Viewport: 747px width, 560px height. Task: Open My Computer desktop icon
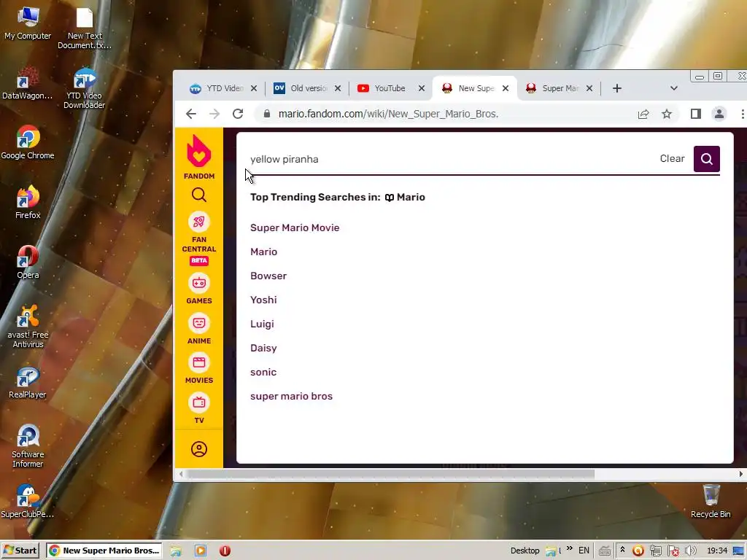(x=28, y=23)
